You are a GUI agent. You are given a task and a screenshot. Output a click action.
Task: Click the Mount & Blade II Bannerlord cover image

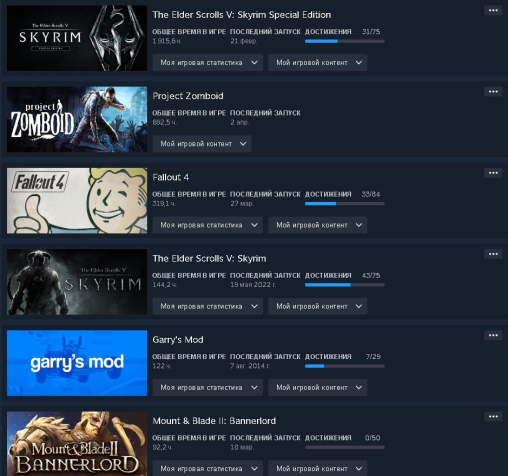[x=77, y=444]
